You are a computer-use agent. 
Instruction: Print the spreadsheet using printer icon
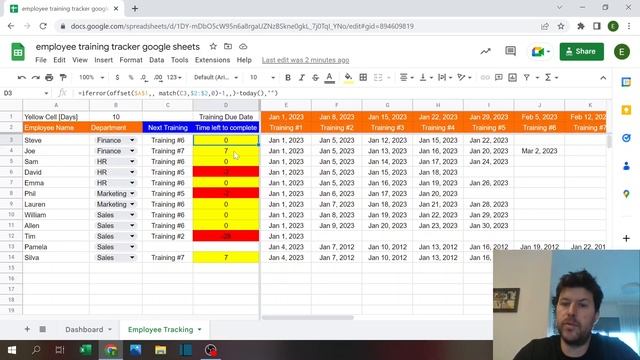click(x=49, y=78)
